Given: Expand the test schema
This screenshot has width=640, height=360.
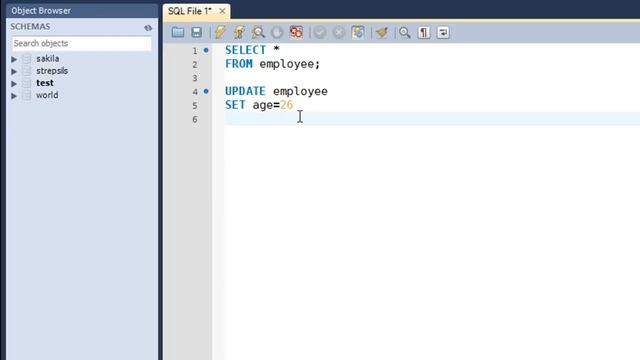Looking at the screenshot, I should pyautogui.click(x=14, y=84).
